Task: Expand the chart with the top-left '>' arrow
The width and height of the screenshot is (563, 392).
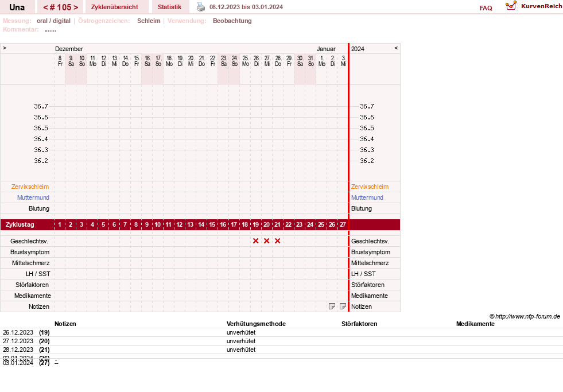Action: pyautogui.click(x=5, y=48)
